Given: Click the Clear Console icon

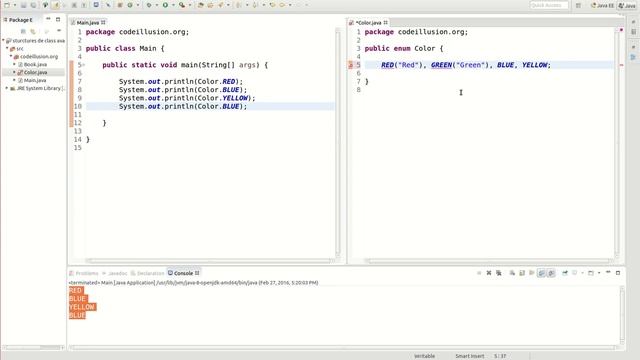Looking at the screenshot, I should pyautogui.click(x=512, y=273).
